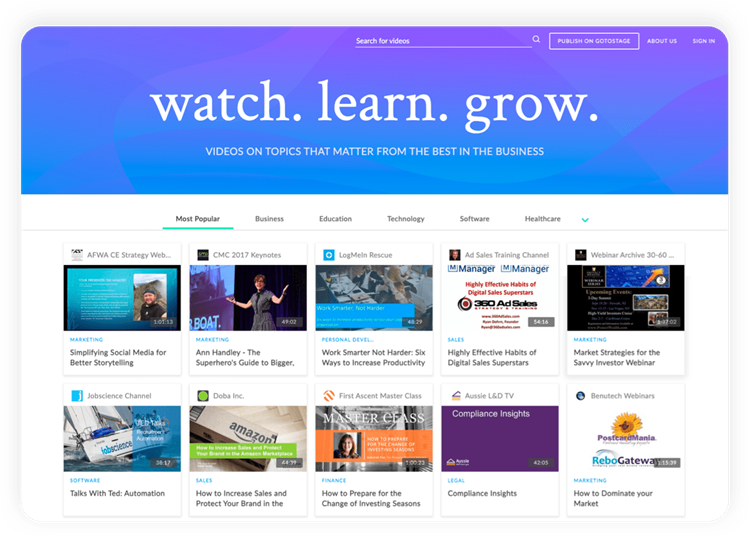Screen dimensions: 750x538
Task: Open the Ann Handley keynote video thumbnail
Action: pyautogui.click(x=248, y=298)
